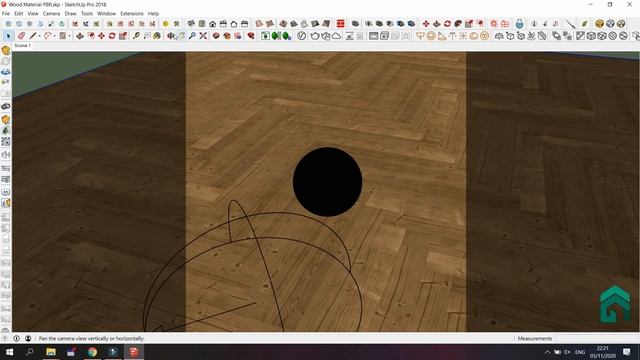Open the Windows notification center
This screenshot has width=640, height=360.
tap(627, 352)
